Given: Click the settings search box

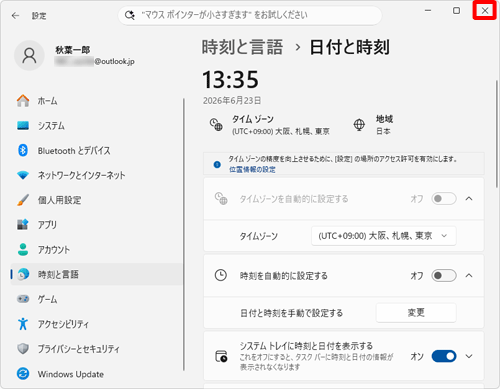Looking at the screenshot, I should pyautogui.click(x=250, y=15).
